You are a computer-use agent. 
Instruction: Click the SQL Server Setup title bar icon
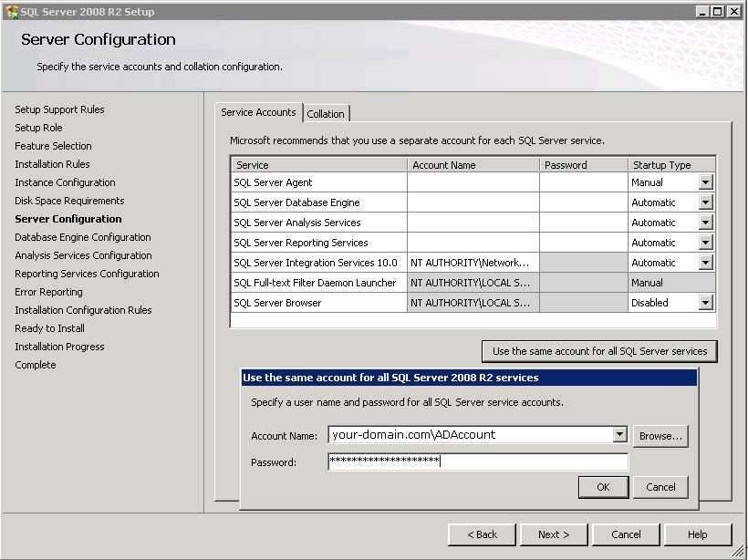[x=12, y=12]
